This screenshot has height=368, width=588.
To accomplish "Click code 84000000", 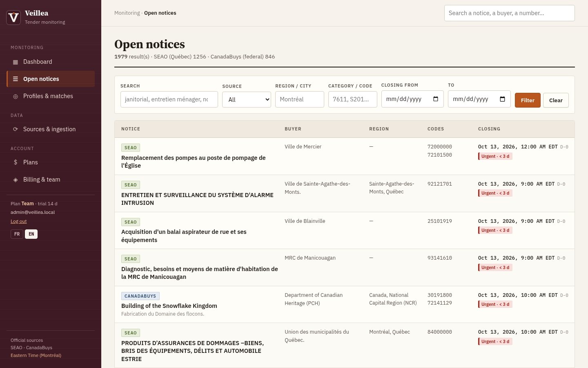I will pyautogui.click(x=440, y=332).
